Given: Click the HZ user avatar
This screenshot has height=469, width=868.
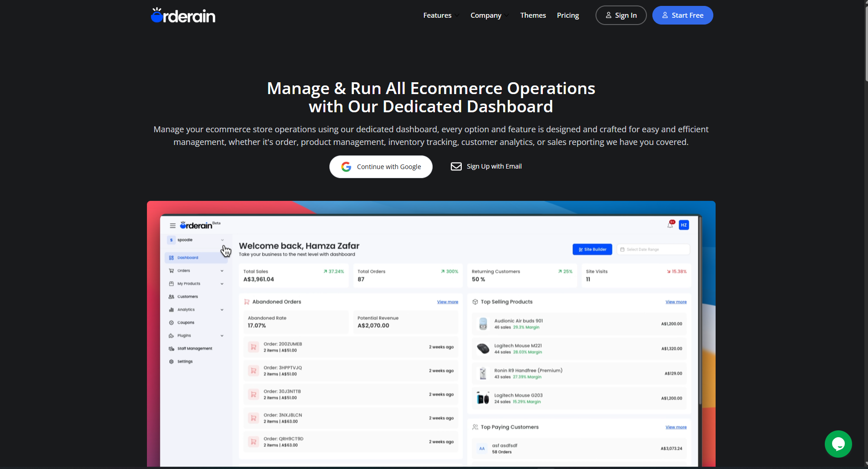Looking at the screenshot, I should (684, 225).
